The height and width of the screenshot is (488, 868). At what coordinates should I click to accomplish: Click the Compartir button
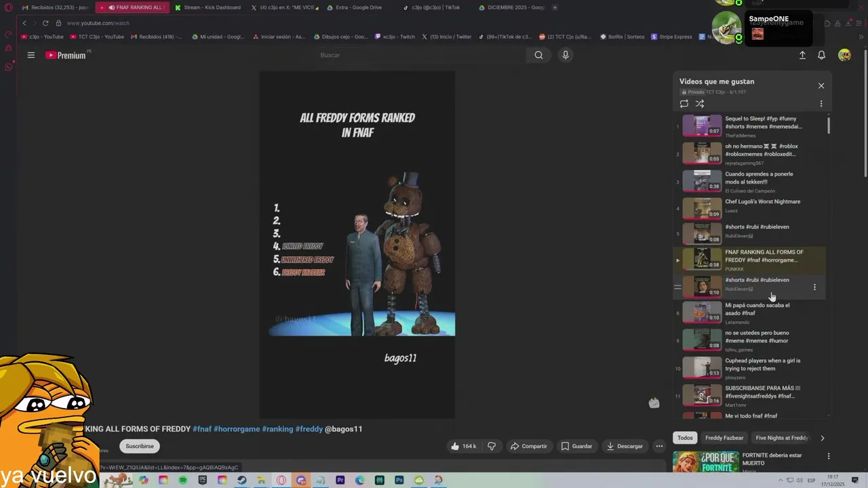[529, 446]
